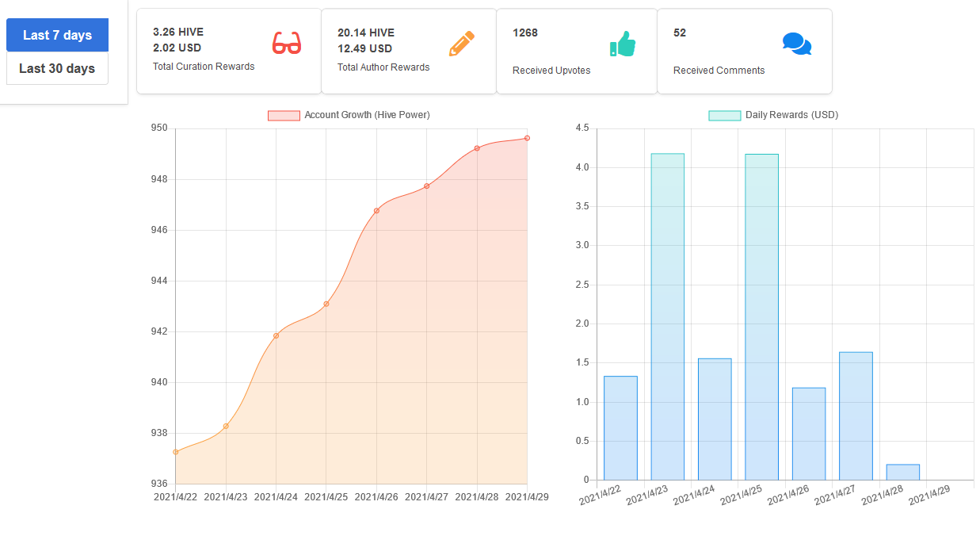
Task: Click the 2021/4/25 daily rewards bar
Action: coord(761,316)
